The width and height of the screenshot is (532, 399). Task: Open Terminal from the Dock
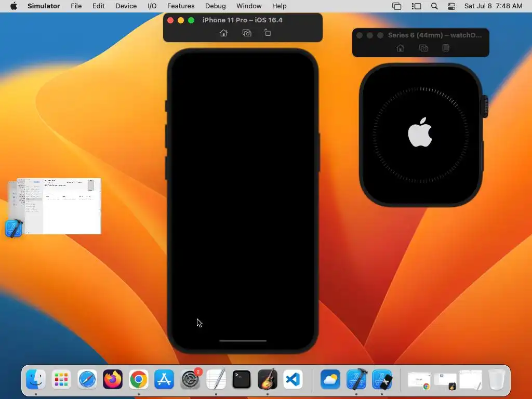coord(242,379)
